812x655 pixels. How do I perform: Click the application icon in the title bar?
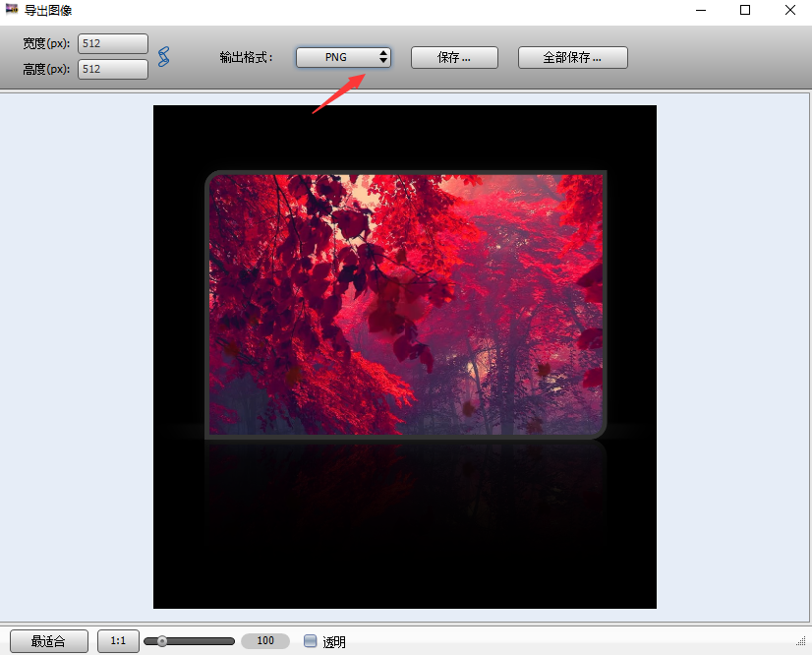(12, 10)
